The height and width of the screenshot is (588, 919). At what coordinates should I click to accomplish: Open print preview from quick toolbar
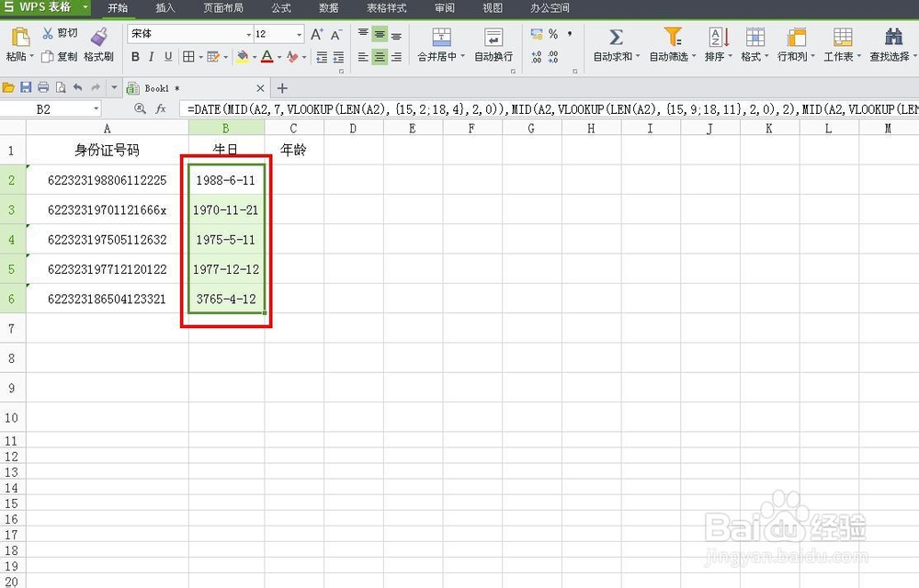[x=61, y=88]
